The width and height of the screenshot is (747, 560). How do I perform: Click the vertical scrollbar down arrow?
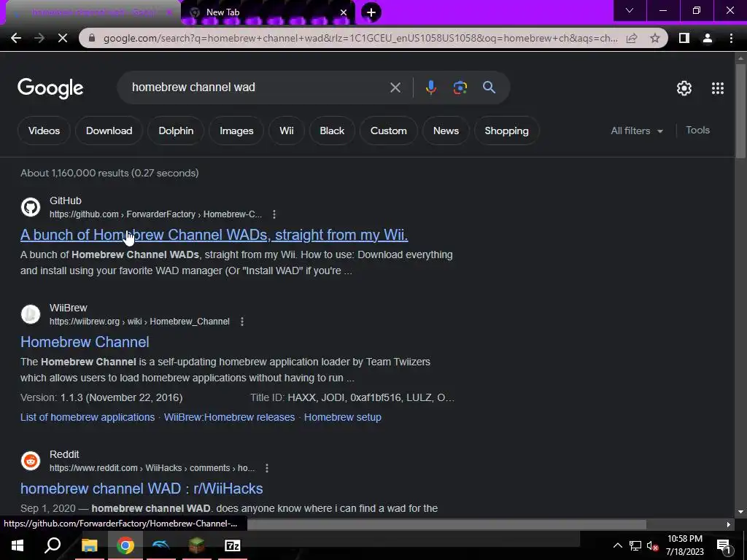pyautogui.click(x=740, y=513)
